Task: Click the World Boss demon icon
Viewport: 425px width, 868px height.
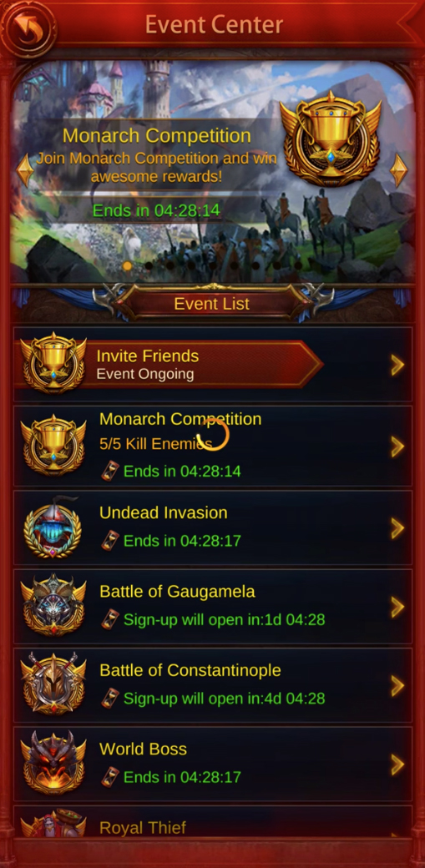Action: coord(53,763)
